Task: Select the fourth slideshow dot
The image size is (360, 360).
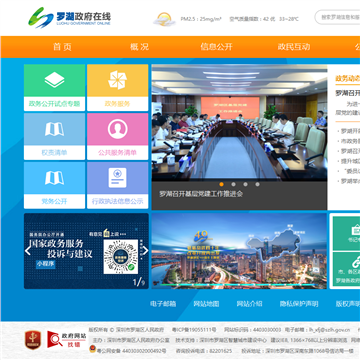Action: 257,184
